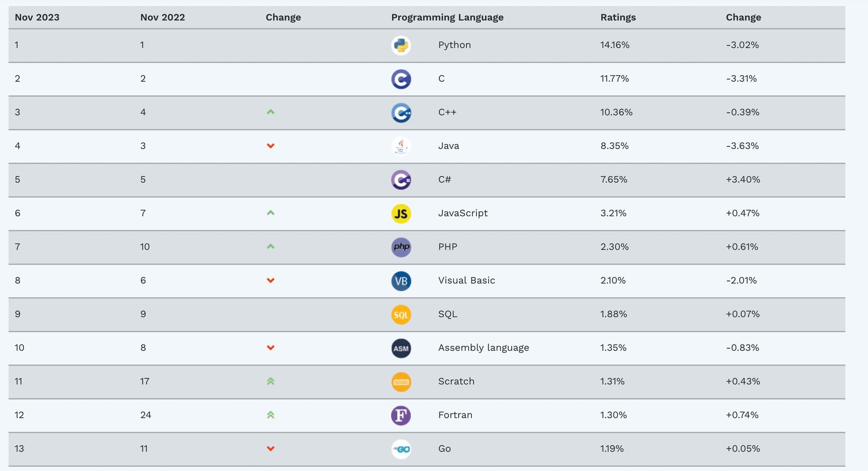Viewport: 868px width, 471px height.
Task: Click the yellow JS logo icon
Action: point(401,213)
